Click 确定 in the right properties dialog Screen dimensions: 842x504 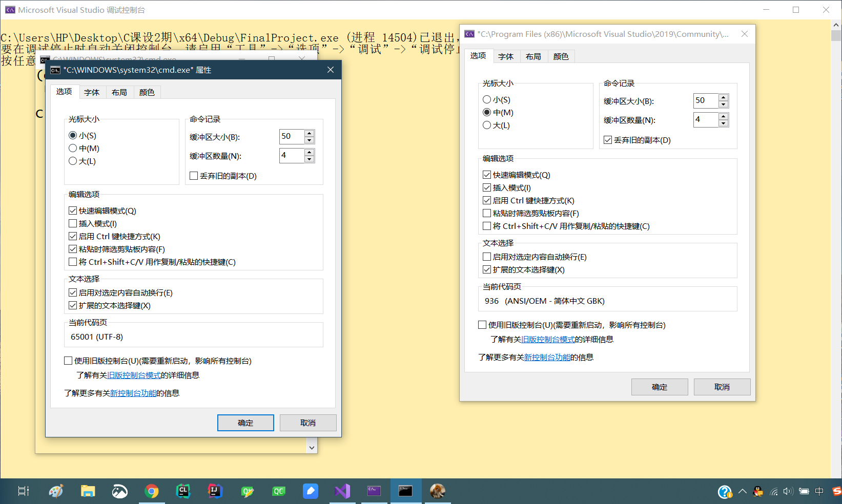660,387
